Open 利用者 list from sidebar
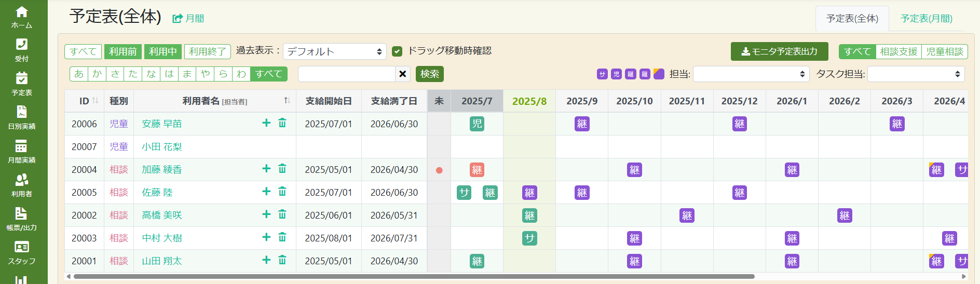This screenshot has width=980, height=284. [x=22, y=185]
